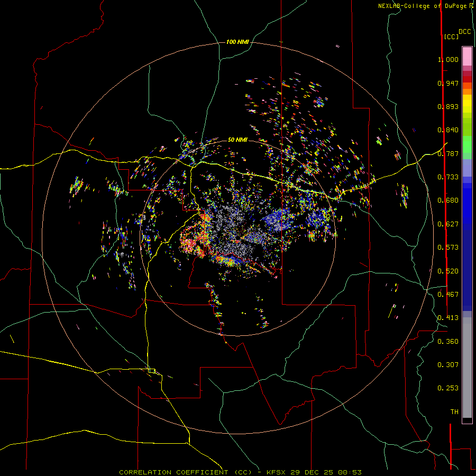The width and height of the screenshot is (476, 476).
Task: Select the 0.573 scale value
Action: 448,248
